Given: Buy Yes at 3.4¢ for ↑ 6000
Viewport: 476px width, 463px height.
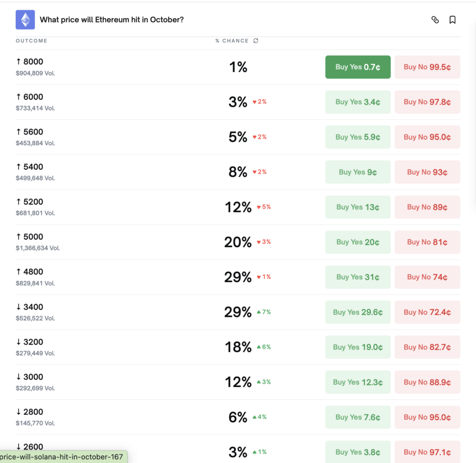Looking at the screenshot, I should click(358, 102).
